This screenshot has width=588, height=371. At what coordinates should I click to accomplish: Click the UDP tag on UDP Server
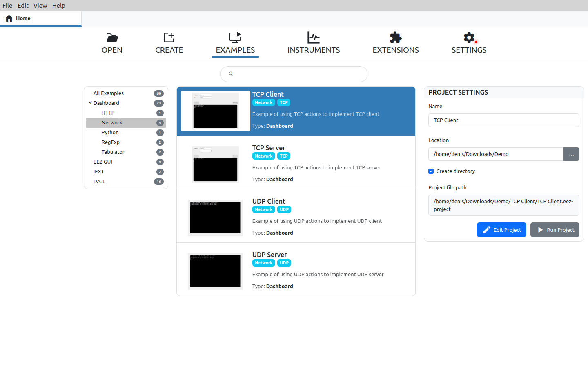pos(284,263)
